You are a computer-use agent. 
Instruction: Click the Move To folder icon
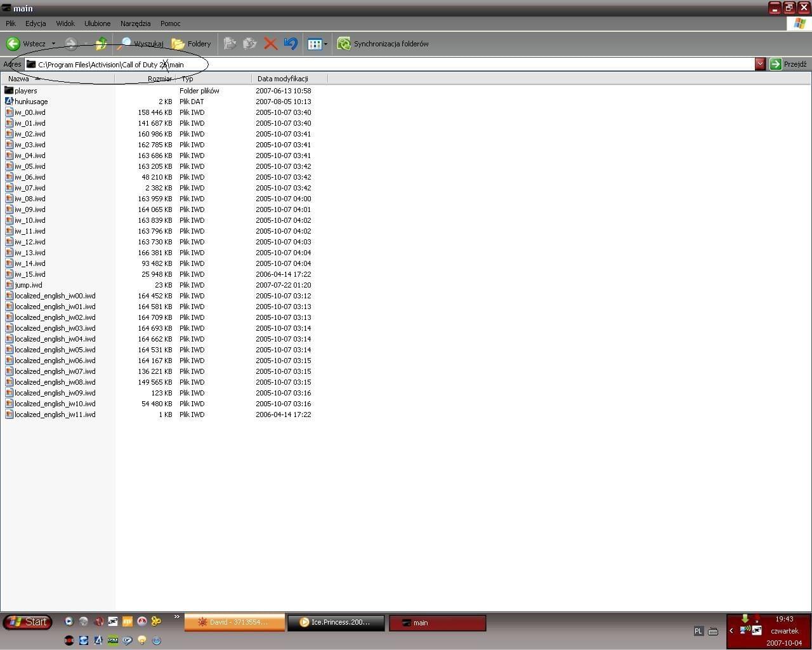(x=230, y=44)
